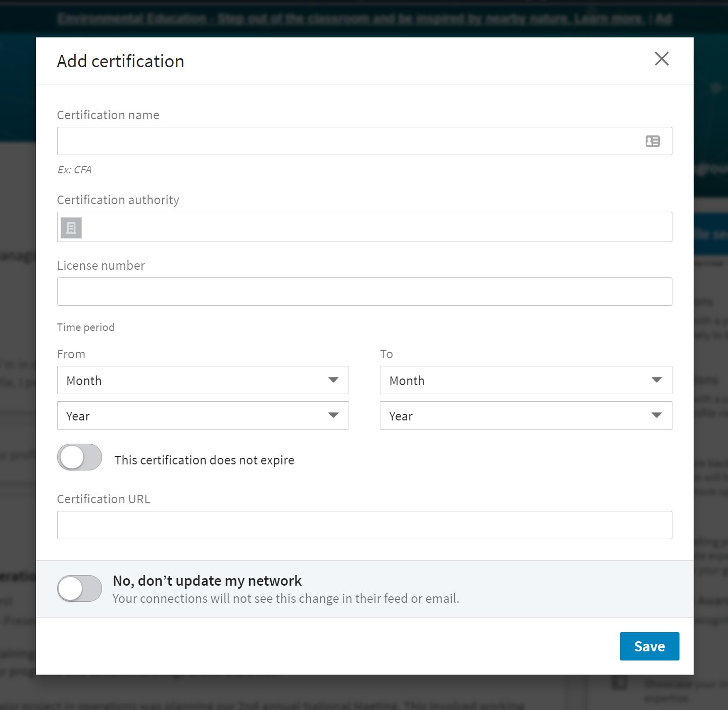Screen dimensions: 728x710
Task: Click 'No, don't update my network' heading
Action: coord(207,581)
